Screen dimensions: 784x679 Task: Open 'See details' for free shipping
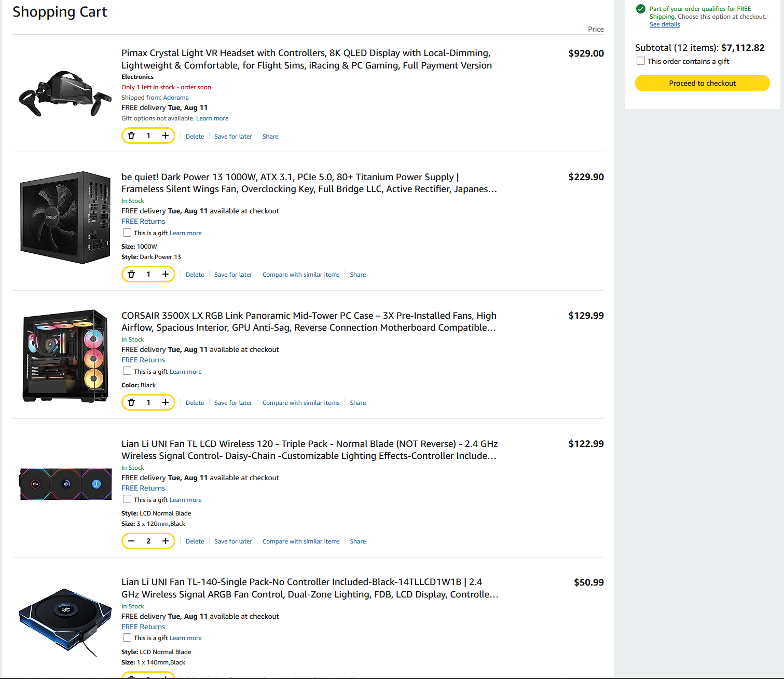coord(665,24)
